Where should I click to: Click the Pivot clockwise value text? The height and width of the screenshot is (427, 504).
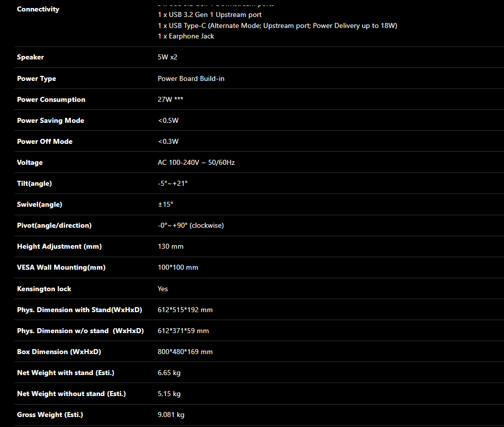pyautogui.click(x=191, y=225)
